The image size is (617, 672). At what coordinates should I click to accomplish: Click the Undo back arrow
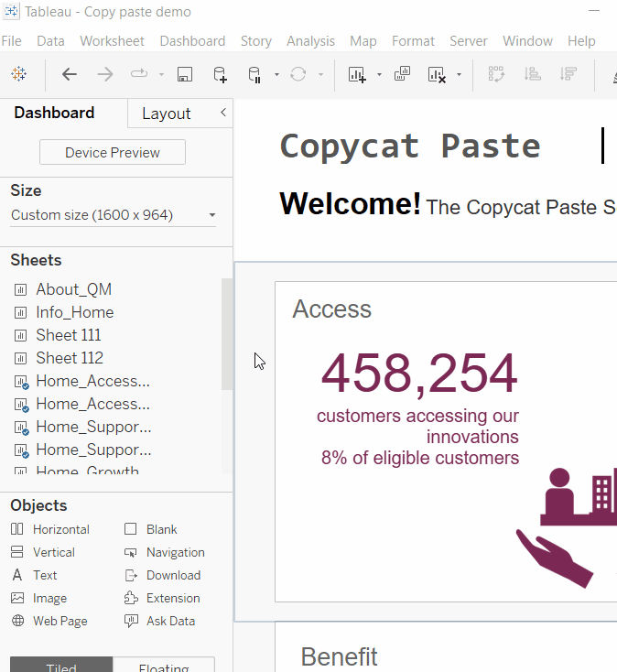[70, 74]
